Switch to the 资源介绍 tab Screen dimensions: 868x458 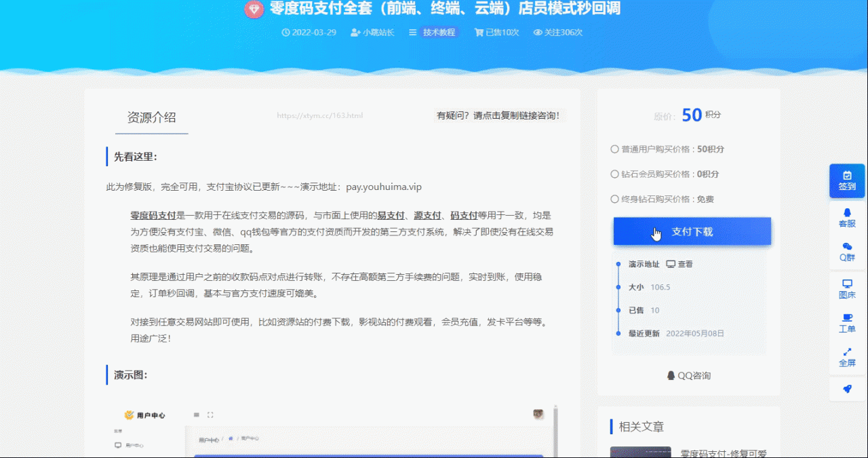[x=151, y=117]
